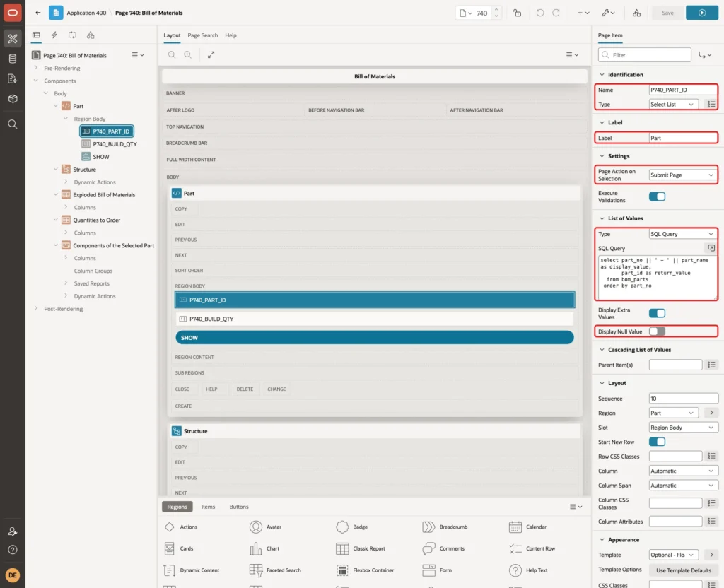
Task: Expand the Pre-Rendering tree node
Action: coord(36,68)
